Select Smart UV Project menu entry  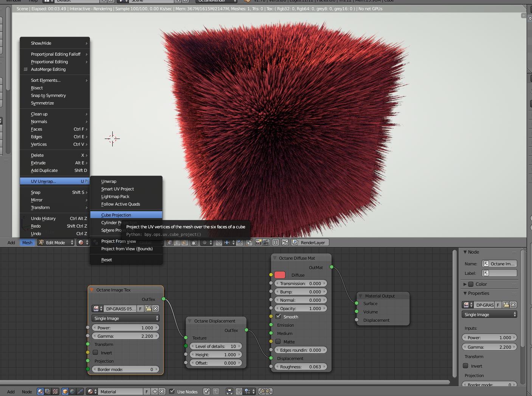(x=118, y=189)
